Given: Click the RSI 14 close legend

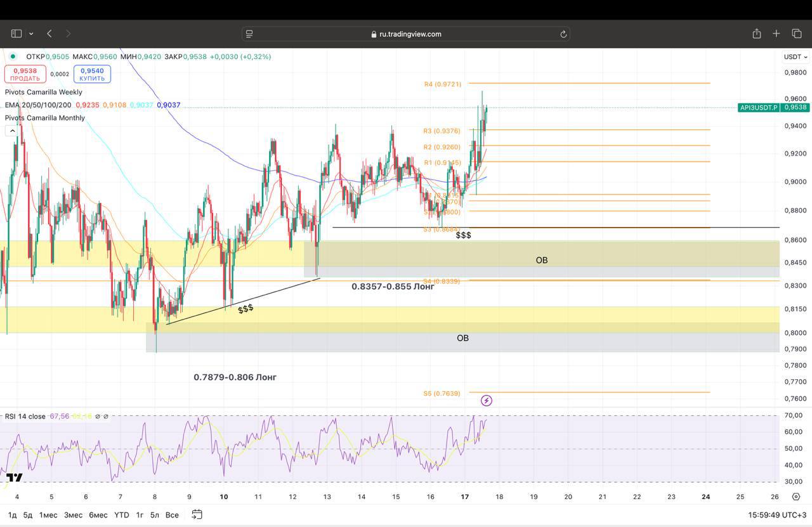Looking at the screenshot, I should 25,417.
